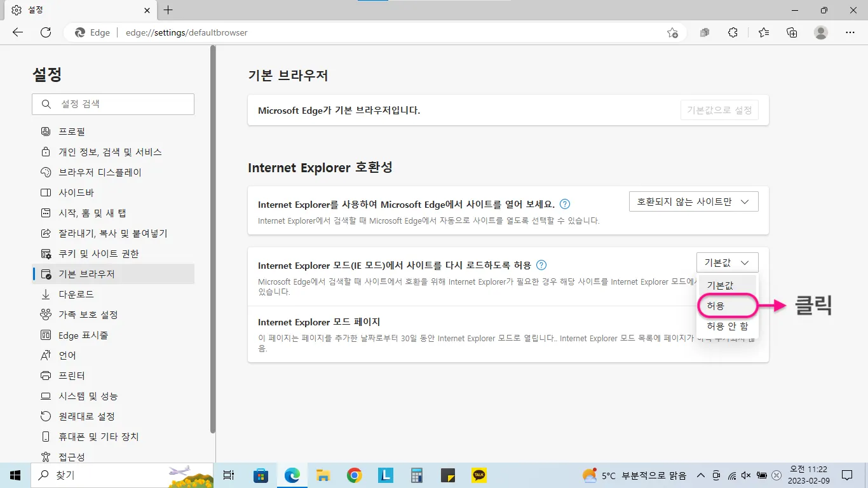Image resolution: width=868 pixels, height=488 pixels.
Task: Open 개인 정보, 검색 및 서비스 settings
Action: 113,152
